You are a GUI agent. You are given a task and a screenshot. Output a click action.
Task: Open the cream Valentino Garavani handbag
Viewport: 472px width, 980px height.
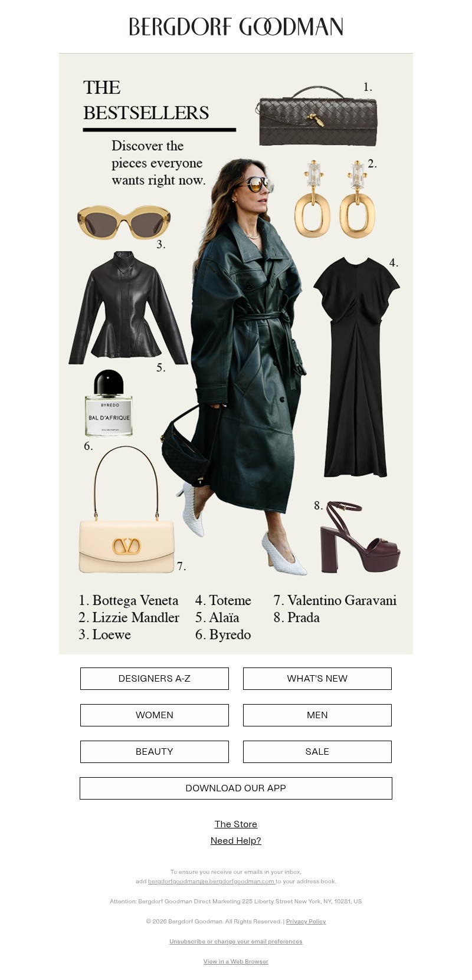(127, 509)
